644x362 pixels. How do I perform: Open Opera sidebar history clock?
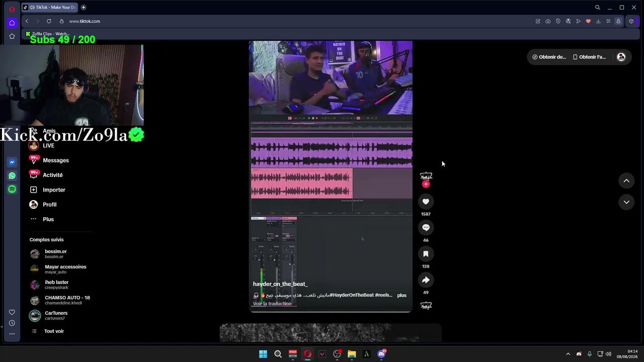click(x=12, y=323)
